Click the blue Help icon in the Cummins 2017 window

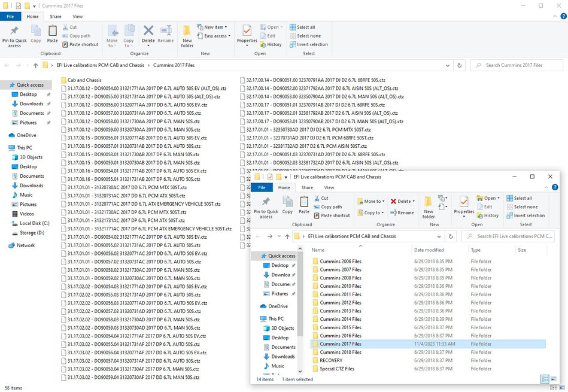[x=562, y=17]
